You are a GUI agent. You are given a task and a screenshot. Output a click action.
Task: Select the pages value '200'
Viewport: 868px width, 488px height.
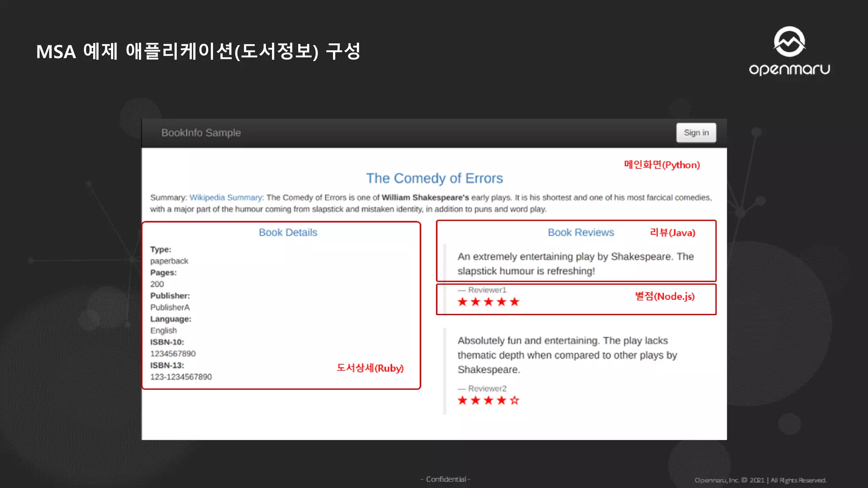[x=157, y=284]
